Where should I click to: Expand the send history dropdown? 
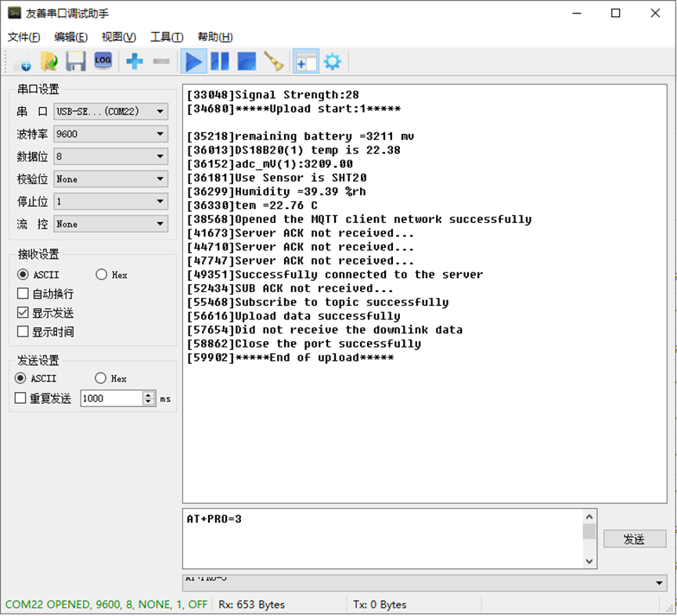point(659,583)
